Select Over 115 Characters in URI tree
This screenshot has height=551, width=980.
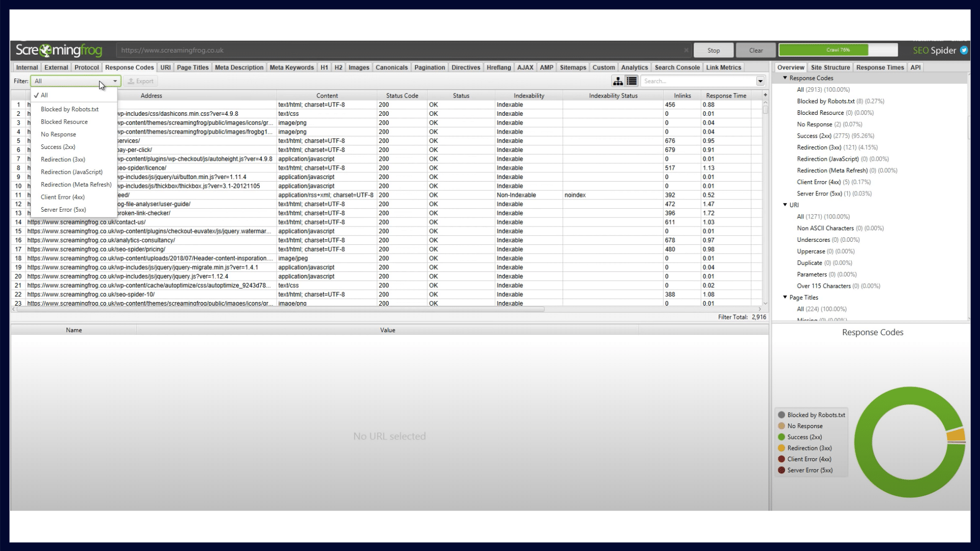838,286
